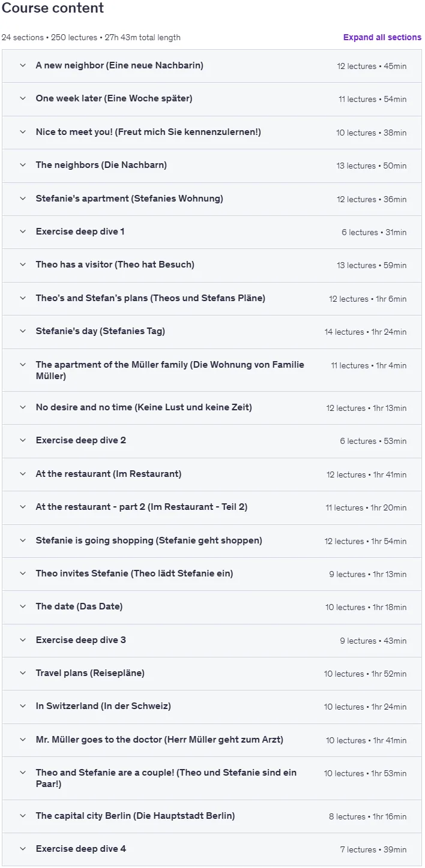The width and height of the screenshot is (425, 868).
Task: Expand chevron for Theo's and Stefan's plans
Action: pyautogui.click(x=23, y=298)
